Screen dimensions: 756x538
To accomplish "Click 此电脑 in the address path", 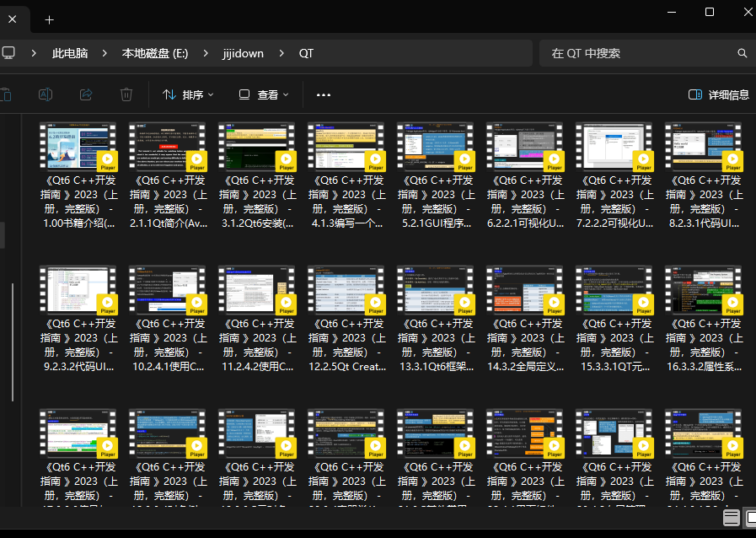I will coord(70,53).
